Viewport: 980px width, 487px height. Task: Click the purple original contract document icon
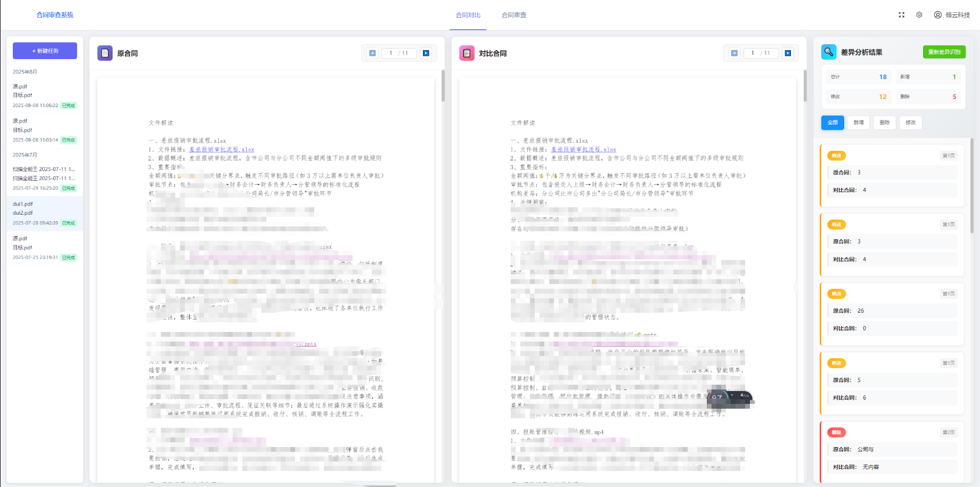coord(105,53)
